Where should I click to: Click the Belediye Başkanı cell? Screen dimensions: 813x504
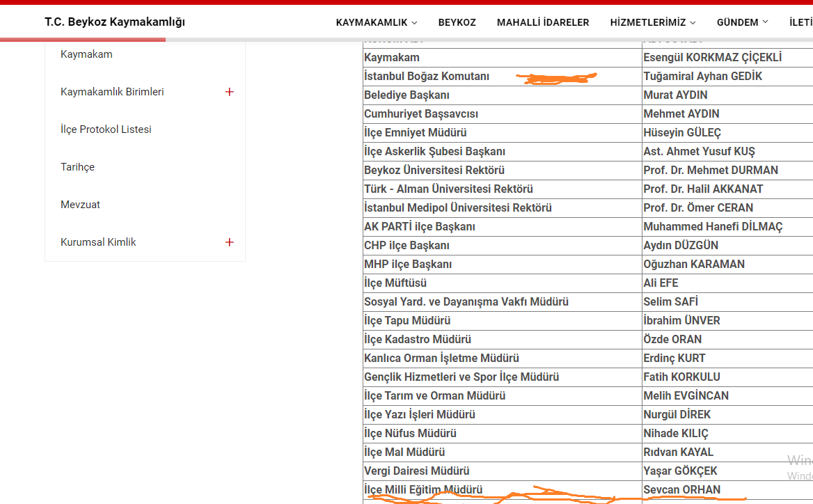[x=503, y=95]
